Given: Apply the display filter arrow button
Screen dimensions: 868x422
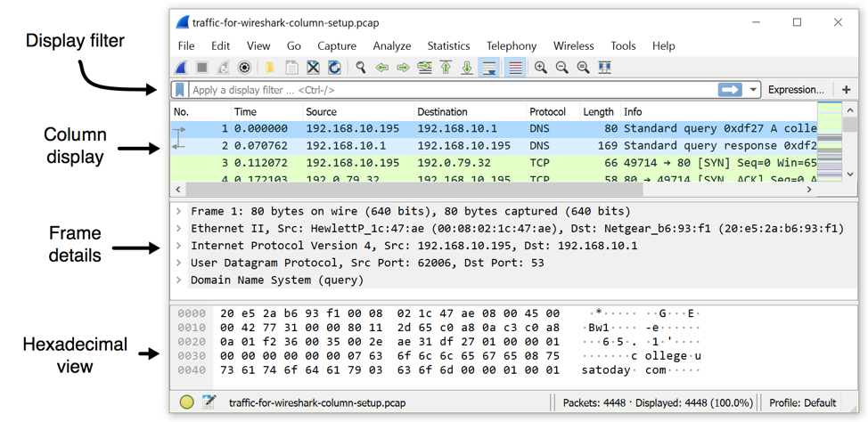Looking at the screenshot, I should [x=730, y=90].
